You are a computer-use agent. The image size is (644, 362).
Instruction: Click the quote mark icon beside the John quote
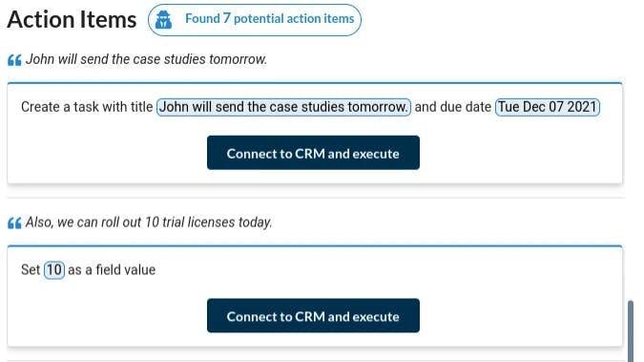(14, 60)
